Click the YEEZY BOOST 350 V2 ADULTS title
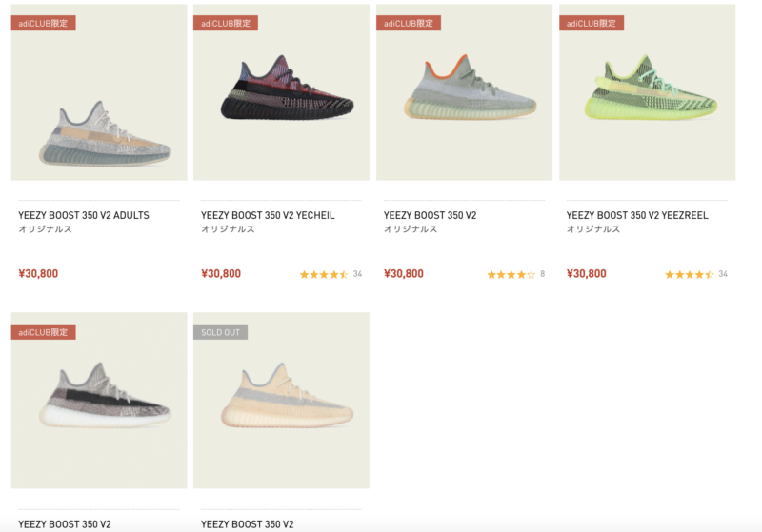The width and height of the screenshot is (762, 532). 84,215
